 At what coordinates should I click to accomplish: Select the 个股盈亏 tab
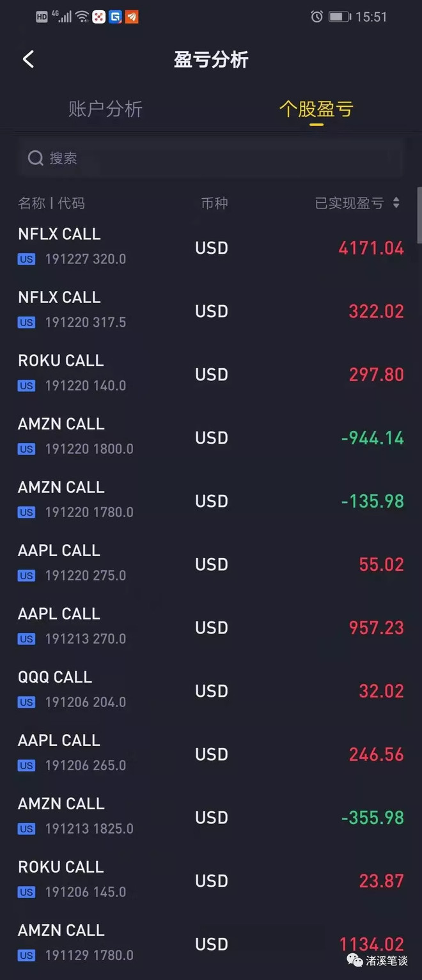tap(316, 109)
